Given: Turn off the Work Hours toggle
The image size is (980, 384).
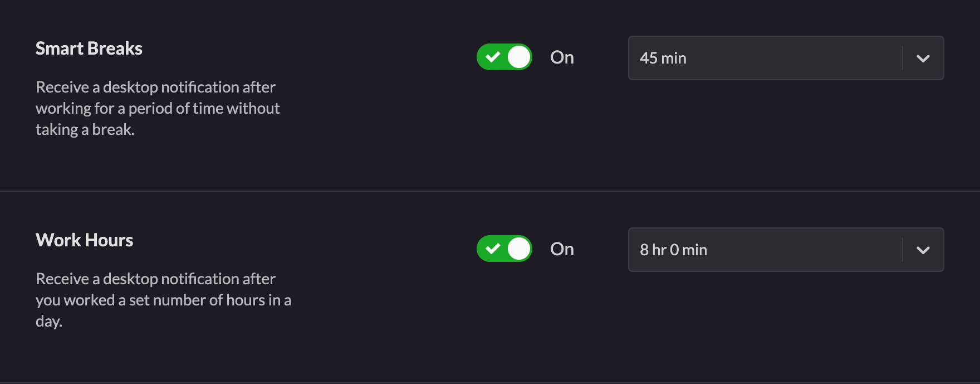Looking at the screenshot, I should [504, 249].
